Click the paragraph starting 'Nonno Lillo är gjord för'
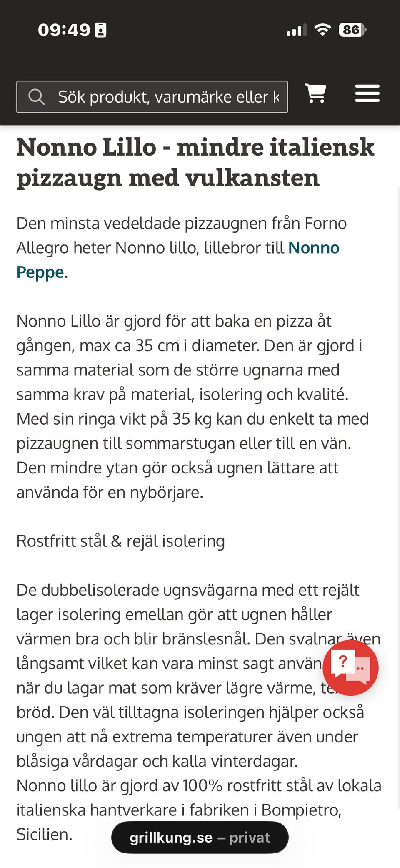 [x=192, y=406]
